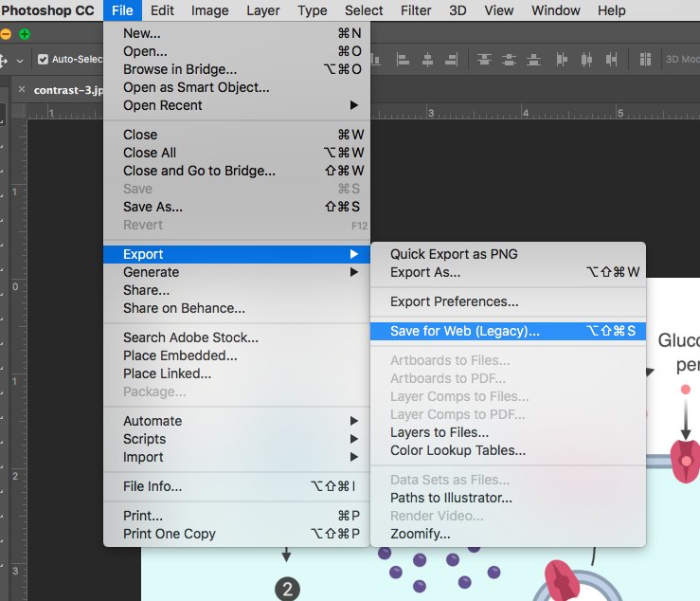The image size is (700, 601).
Task: Click the Move tool icon in options bar
Action: point(4,60)
